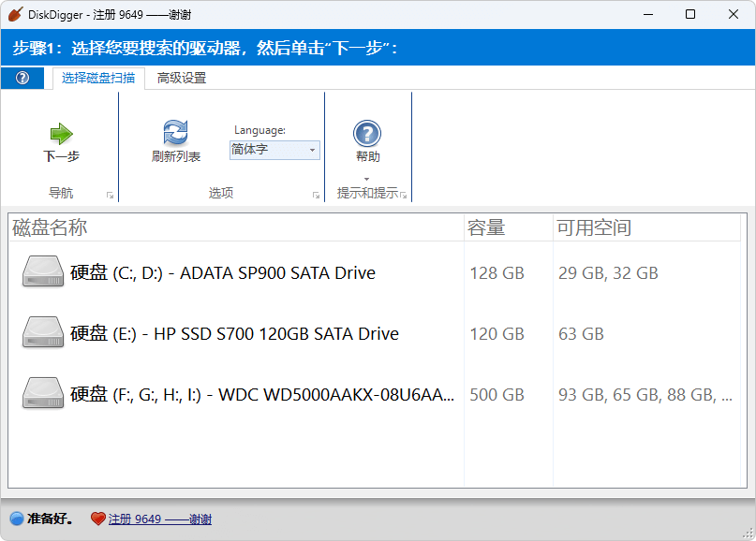Open the Language dropdown
756x541 pixels.
pos(274,150)
